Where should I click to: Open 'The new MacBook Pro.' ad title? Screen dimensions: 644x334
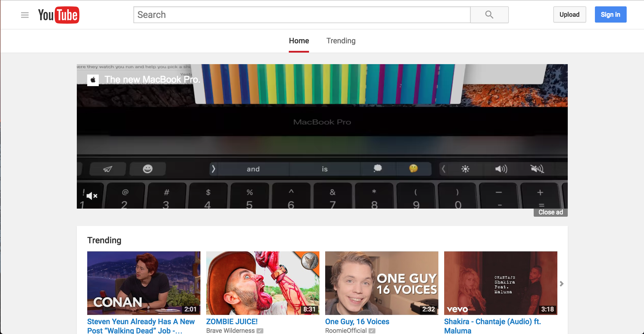coord(152,79)
